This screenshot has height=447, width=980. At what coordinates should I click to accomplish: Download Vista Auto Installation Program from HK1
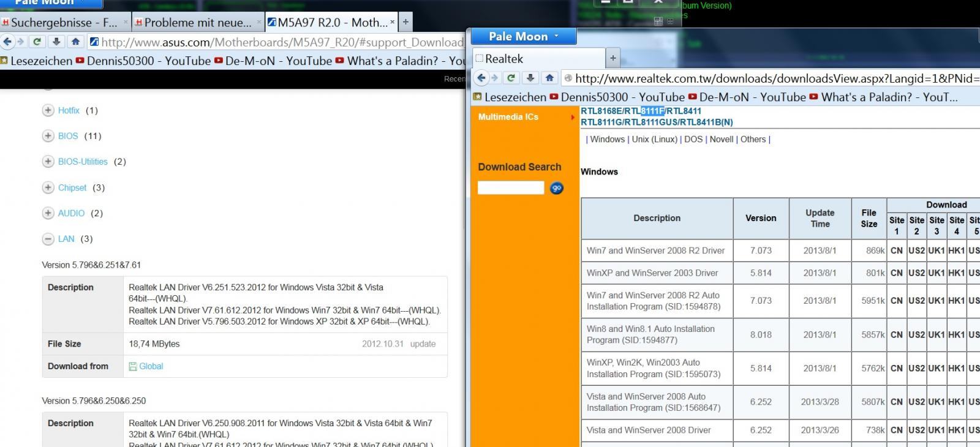coord(956,402)
